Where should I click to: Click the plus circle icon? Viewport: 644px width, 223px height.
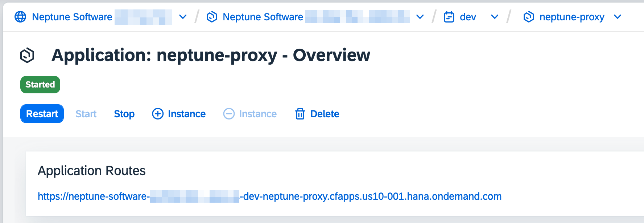(x=158, y=114)
